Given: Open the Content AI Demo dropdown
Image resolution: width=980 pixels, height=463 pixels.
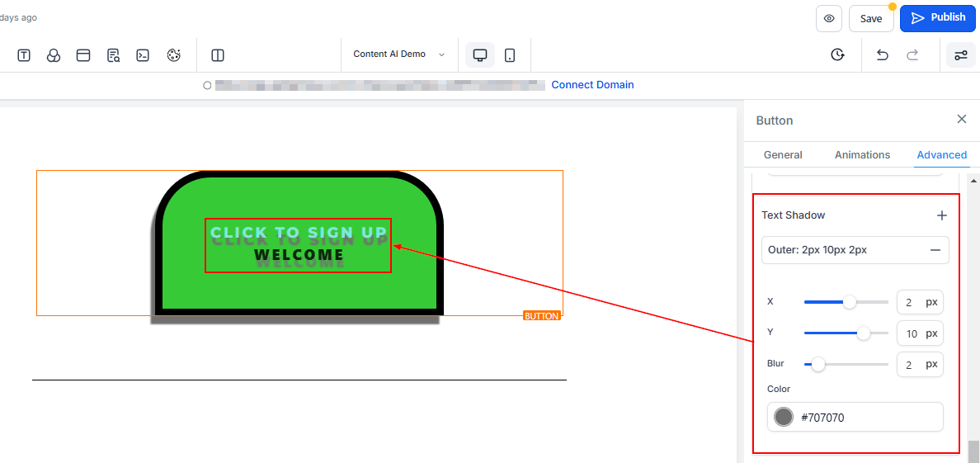Looking at the screenshot, I should pyautogui.click(x=398, y=54).
